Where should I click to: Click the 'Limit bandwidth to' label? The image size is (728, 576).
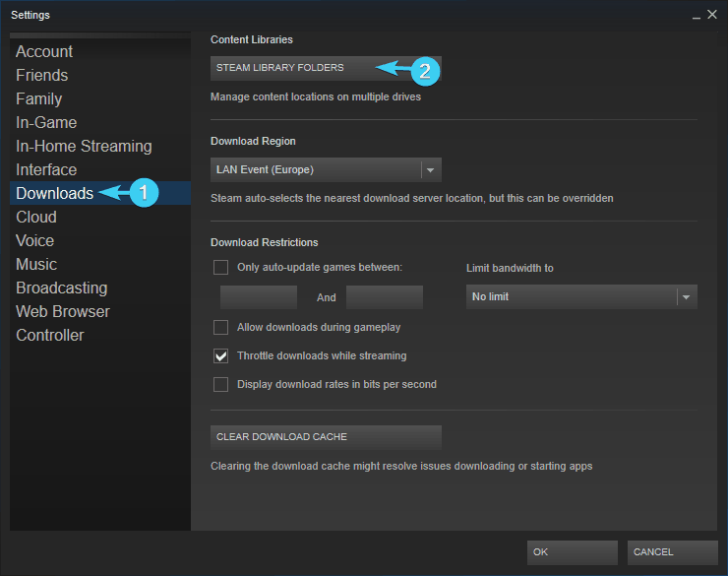coord(510,268)
